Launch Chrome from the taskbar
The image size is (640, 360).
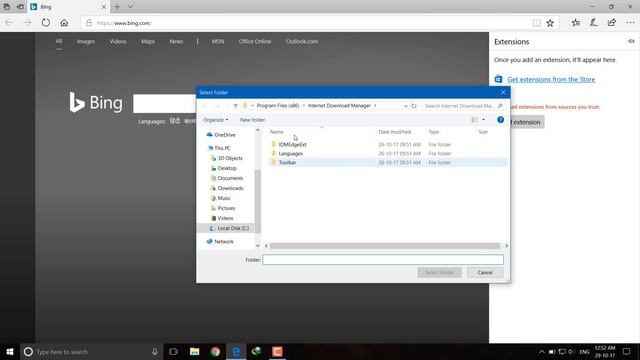coord(215,351)
